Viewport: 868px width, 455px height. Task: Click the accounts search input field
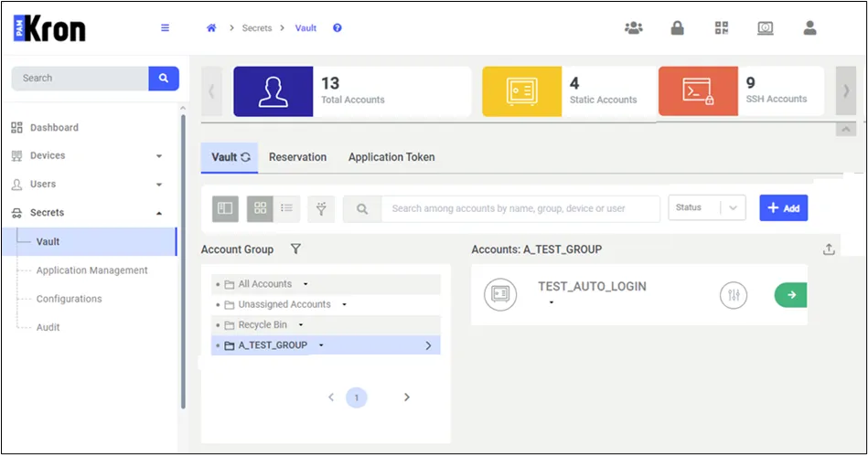pos(520,209)
